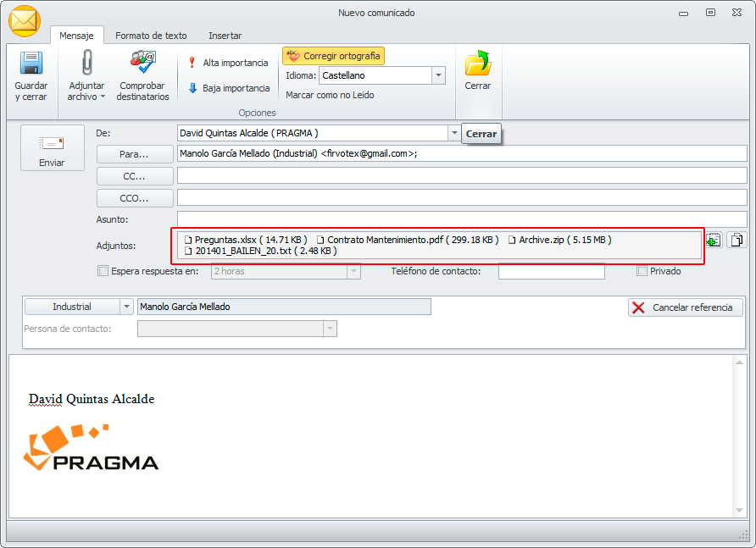This screenshot has width=756, height=548.
Task: Select attachment Archive.zip
Action: click(x=559, y=240)
